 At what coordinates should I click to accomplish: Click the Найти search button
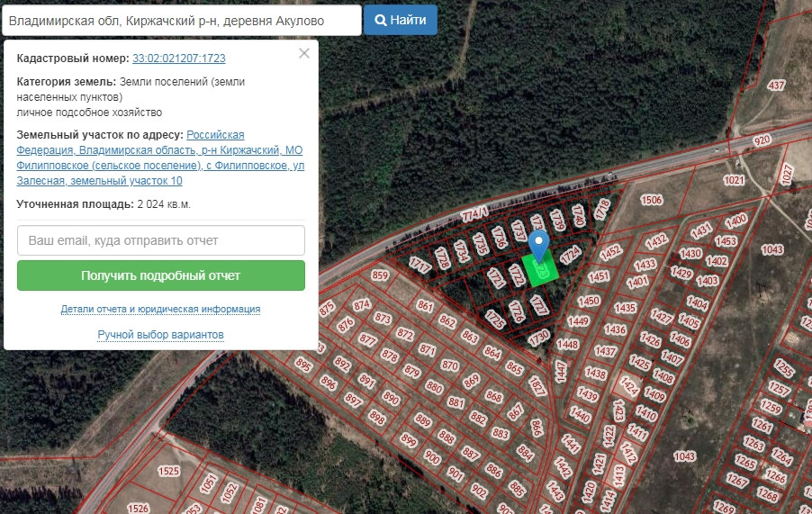point(401,20)
